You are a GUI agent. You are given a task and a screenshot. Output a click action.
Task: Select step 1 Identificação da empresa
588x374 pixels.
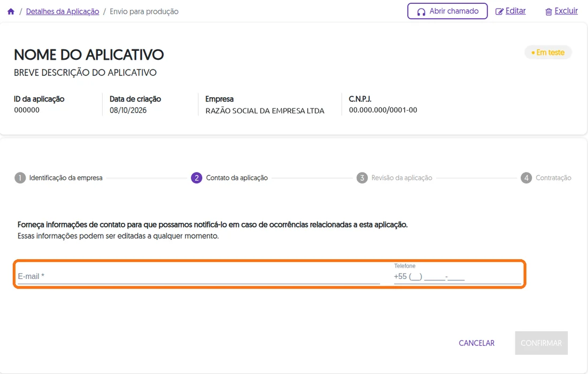tap(58, 177)
